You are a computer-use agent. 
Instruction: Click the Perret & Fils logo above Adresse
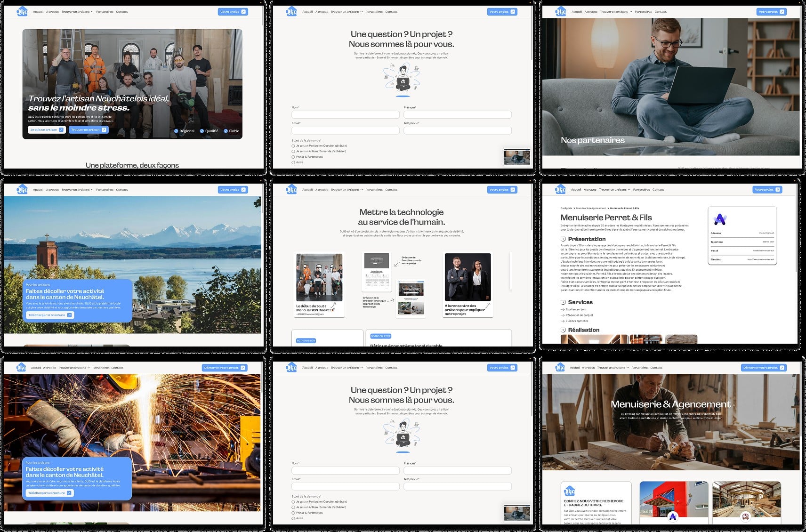point(720,219)
